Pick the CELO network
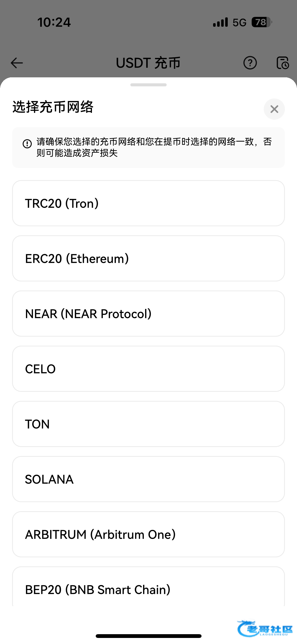This screenshot has width=297, height=644. click(148, 369)
